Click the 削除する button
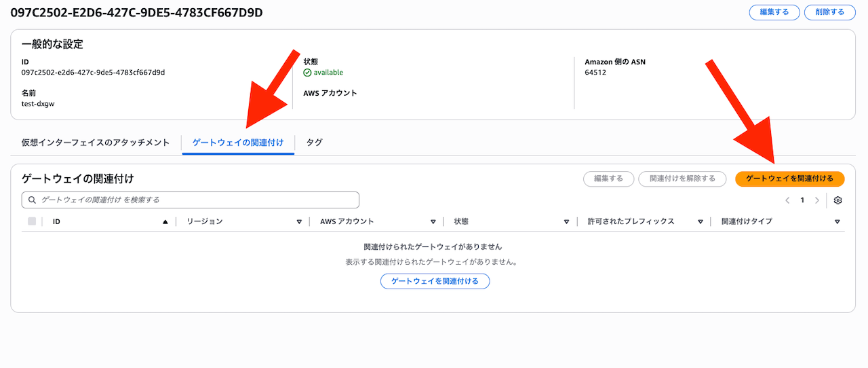The width and height of the screenshot is (868, 368). point(830,12)
